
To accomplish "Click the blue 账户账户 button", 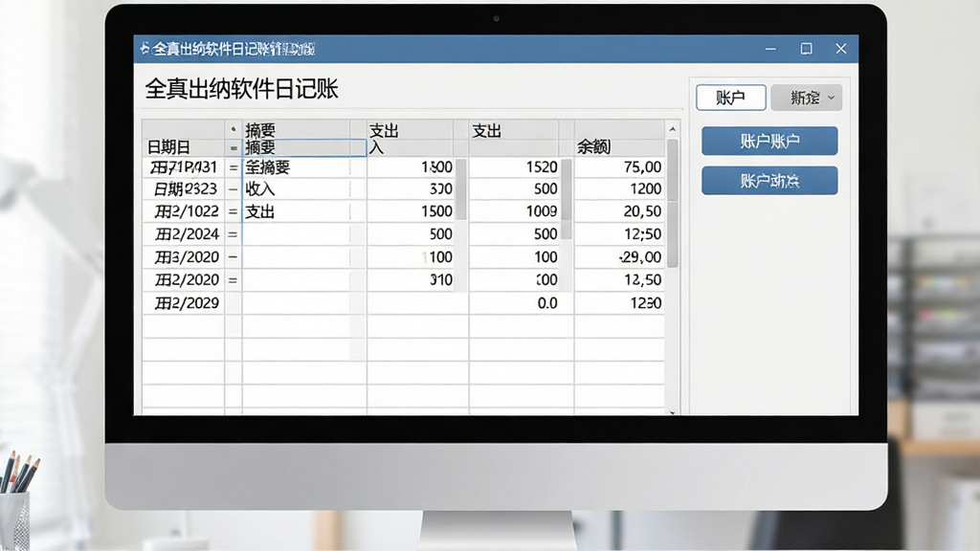I will [x=769, y=142].
